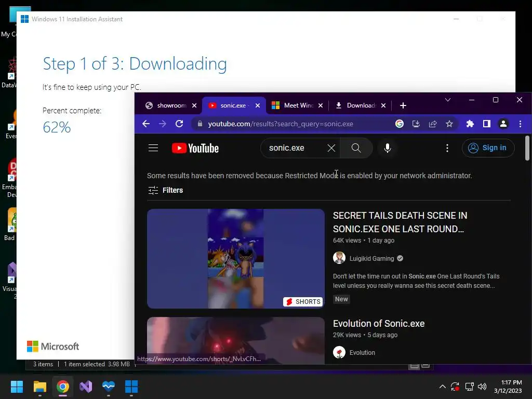Open Evolution of Sonic.exe video title

click(x=379, y=324)
